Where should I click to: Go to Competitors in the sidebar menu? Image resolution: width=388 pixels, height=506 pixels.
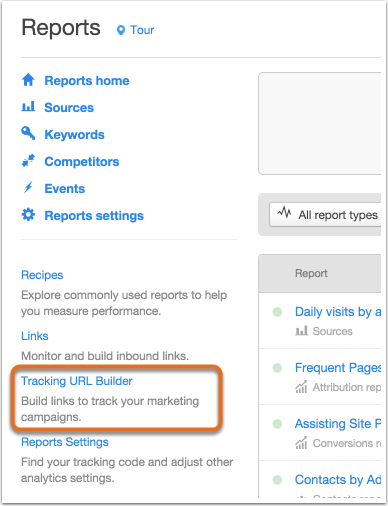click(82, 162)
